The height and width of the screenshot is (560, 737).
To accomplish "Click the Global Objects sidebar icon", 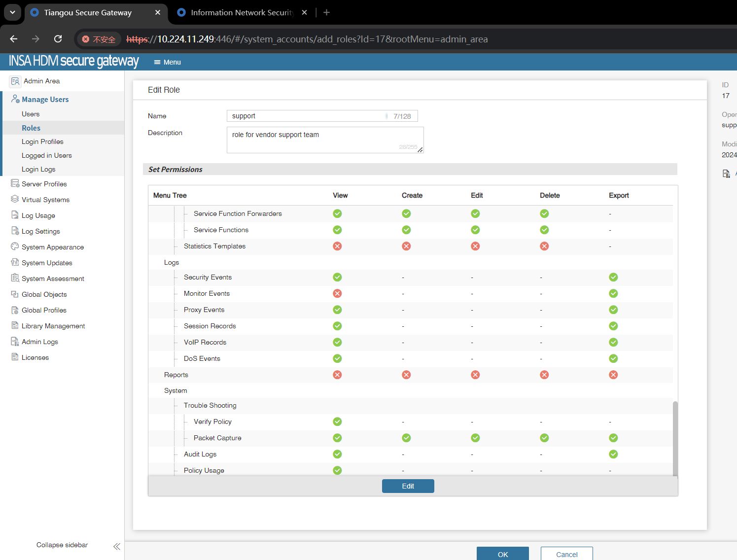I will pyautogui.click(x=15, y=294).
